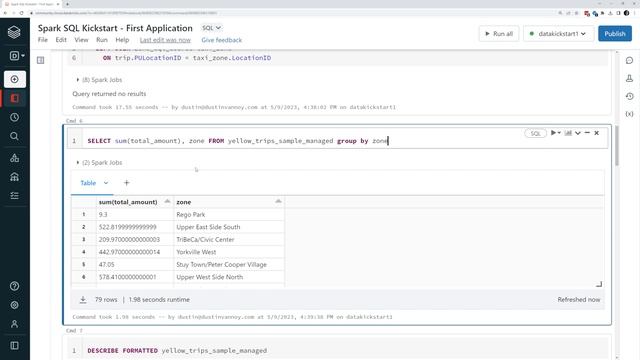Toggle the sidebar menu panel icon at the bottom

pyautogui.click(x=15, y=346)
